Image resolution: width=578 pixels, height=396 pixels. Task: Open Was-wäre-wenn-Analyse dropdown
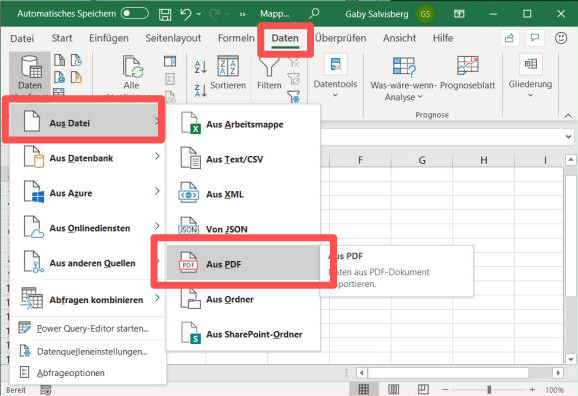coord(403,79)
